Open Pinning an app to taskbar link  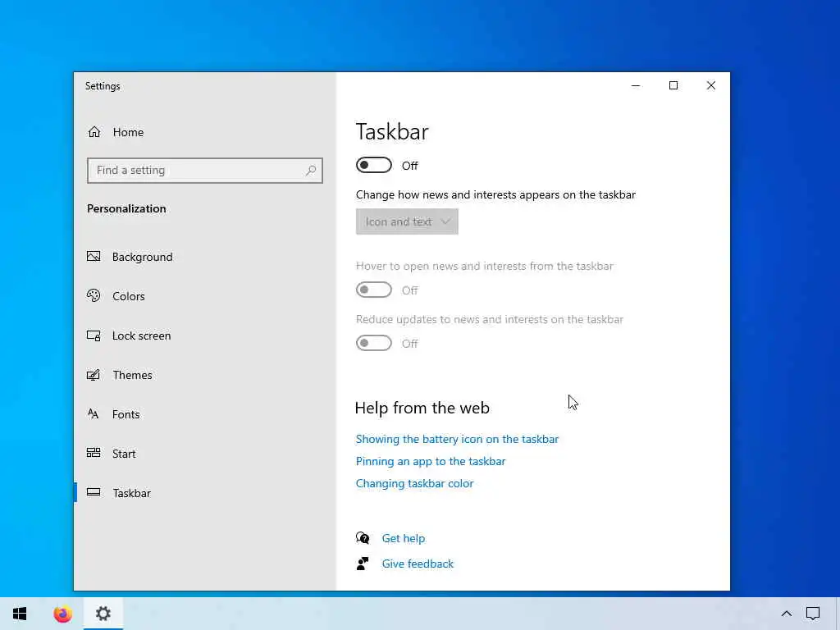(430, 461)
